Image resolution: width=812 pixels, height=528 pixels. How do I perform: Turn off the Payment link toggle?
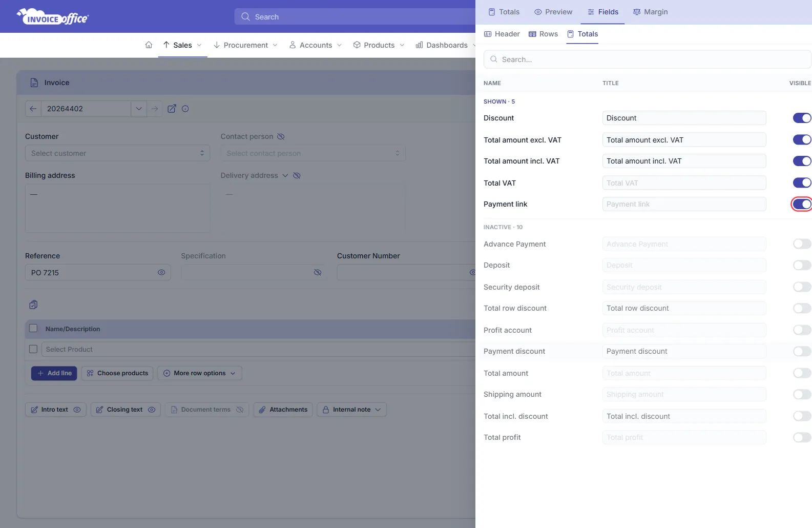(802, 204)
